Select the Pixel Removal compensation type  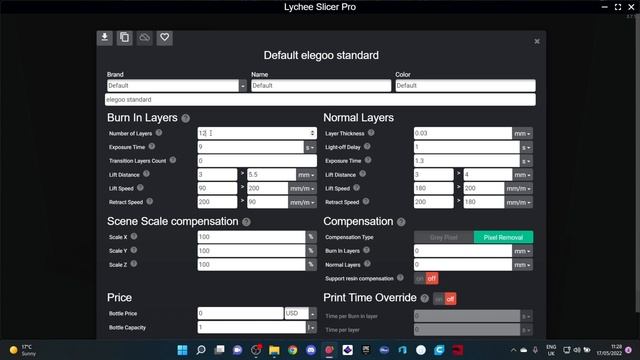(x=503, y=237)
